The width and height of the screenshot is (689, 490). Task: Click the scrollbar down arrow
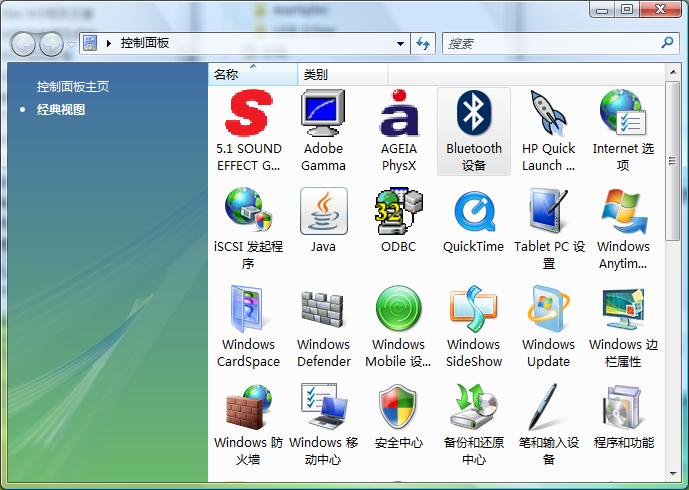point(673,474)
